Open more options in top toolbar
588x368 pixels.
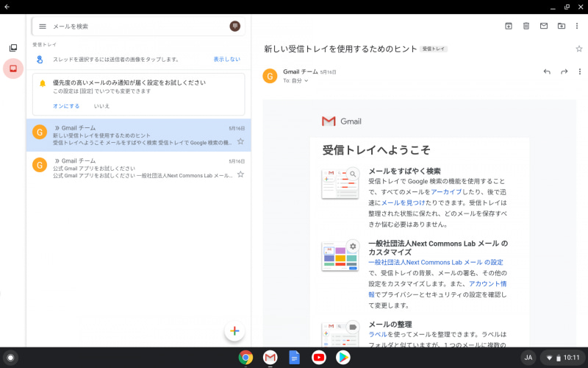pos(577,26)
